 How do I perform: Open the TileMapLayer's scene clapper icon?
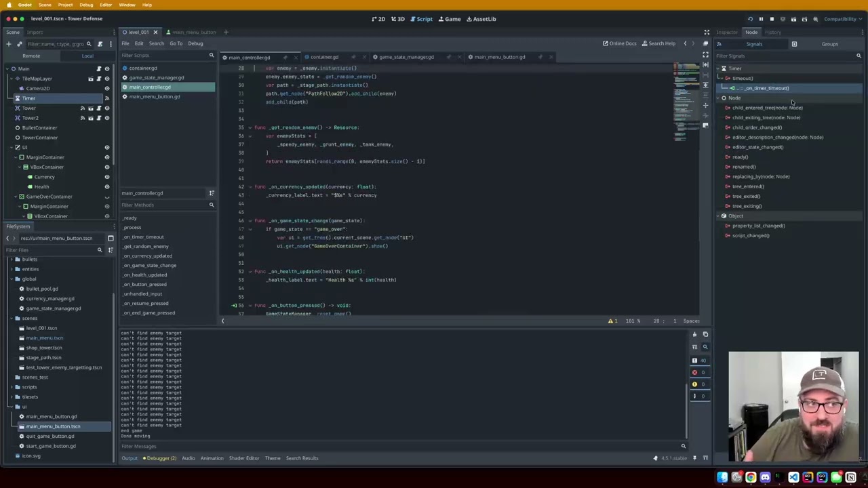tap(91, 79)
